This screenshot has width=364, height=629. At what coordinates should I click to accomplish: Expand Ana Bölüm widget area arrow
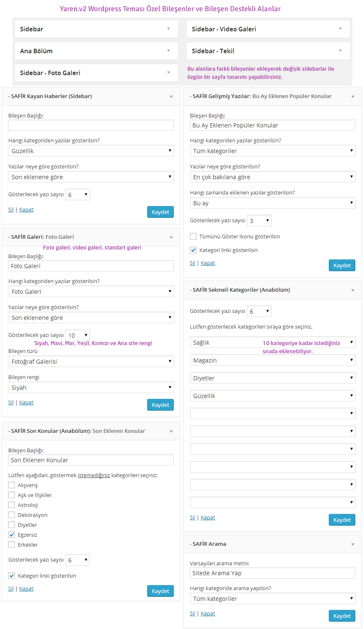[x=168, y=50]
